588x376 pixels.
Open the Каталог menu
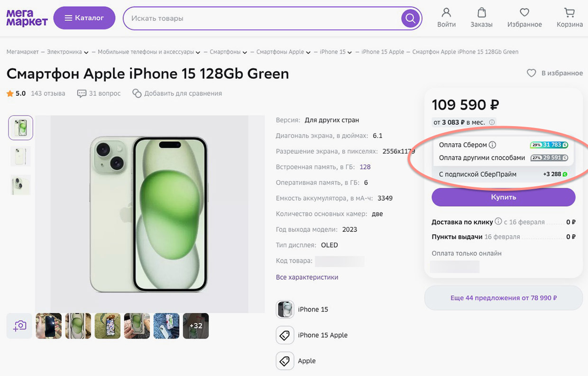click(x=84, y=18)
